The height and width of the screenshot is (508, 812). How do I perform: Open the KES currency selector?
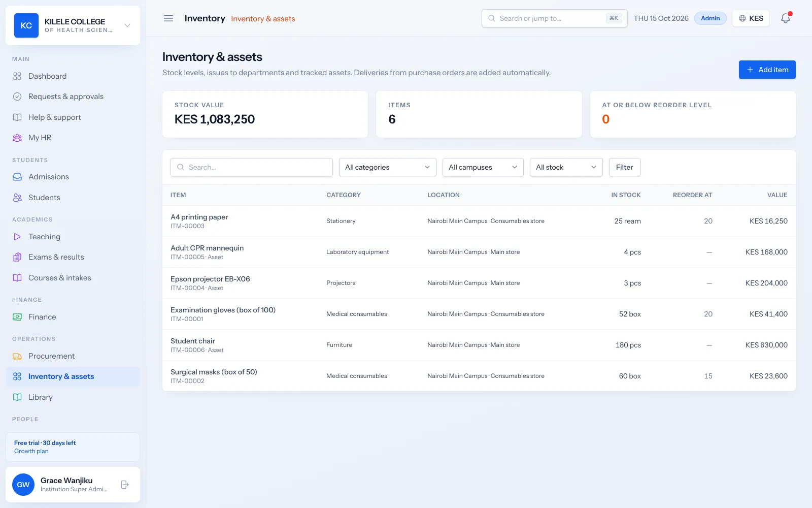pos(751,18)
